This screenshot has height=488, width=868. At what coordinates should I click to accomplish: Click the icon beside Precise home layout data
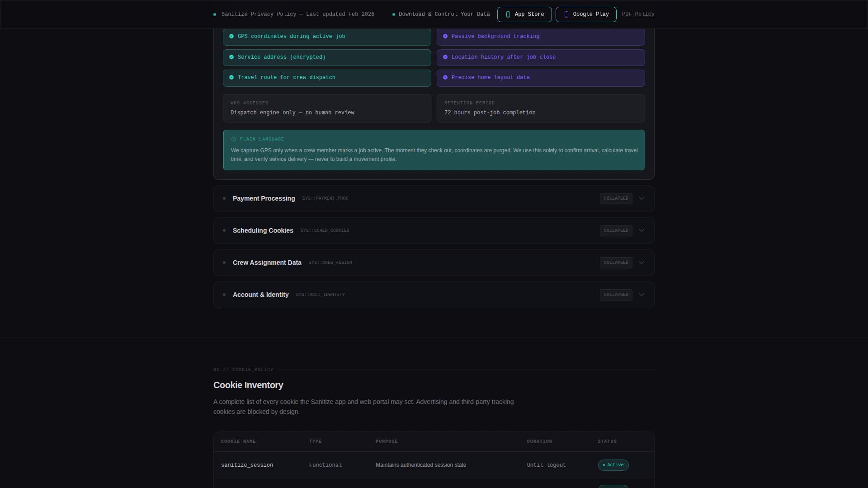click(x=445, y=77)
